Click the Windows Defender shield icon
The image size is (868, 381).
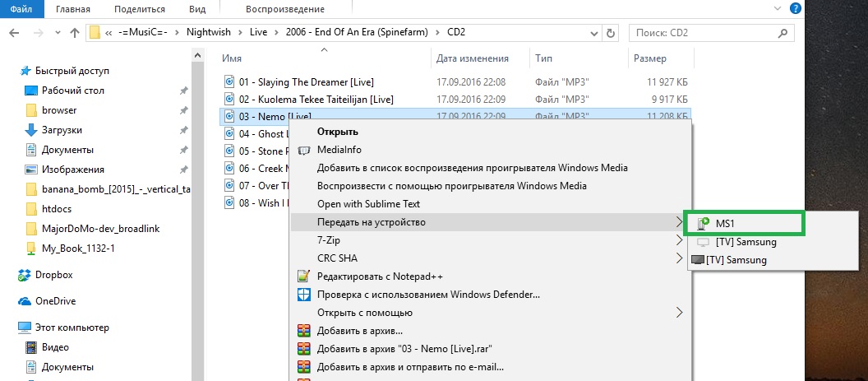(x=304, y=295)
